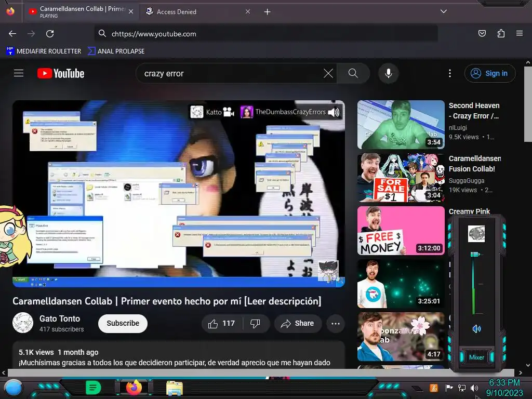Click the Sign in button
532x399 pixels.
[x=490, y=73]
